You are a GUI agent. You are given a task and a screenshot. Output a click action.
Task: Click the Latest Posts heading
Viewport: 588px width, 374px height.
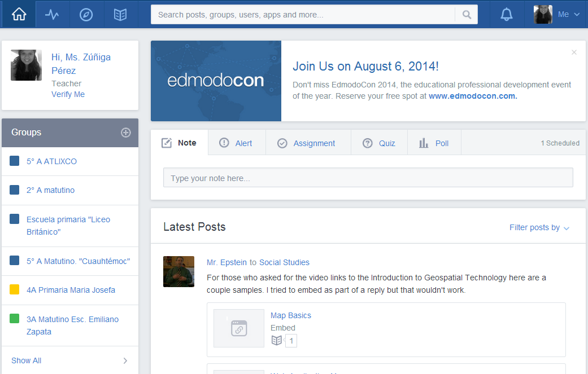pos(194,227)
